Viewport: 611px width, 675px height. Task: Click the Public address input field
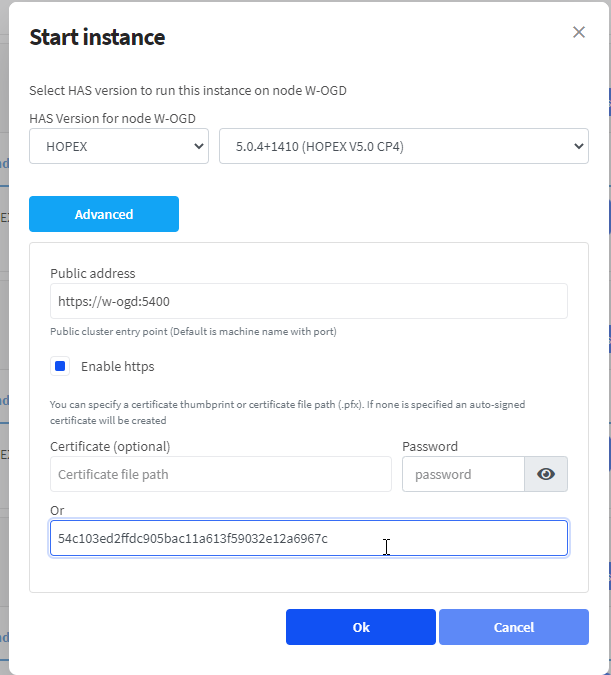click(x=309, y=301)
